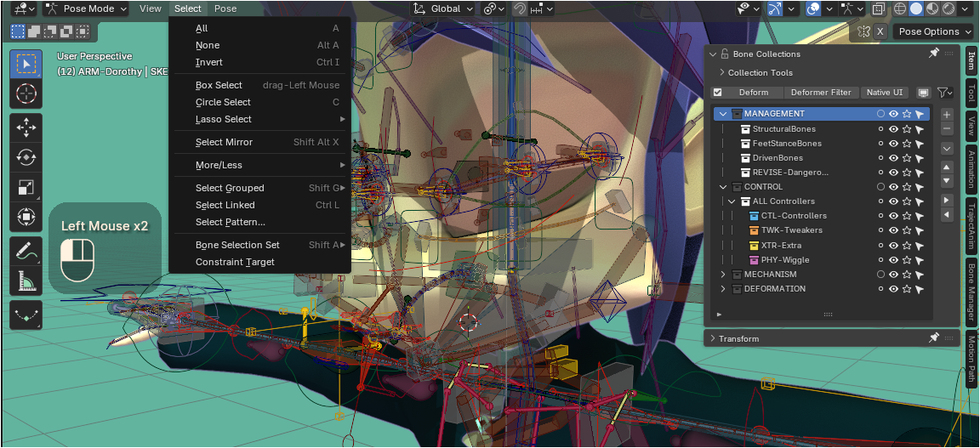Choose Circle Select menu entry
Screen dimensions: 980x448
pos(260,103)
